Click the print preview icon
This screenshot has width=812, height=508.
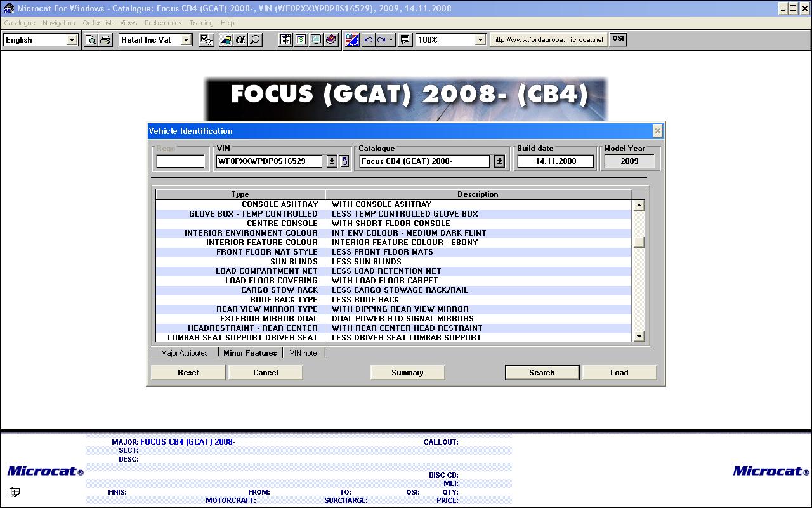point(91,40)
